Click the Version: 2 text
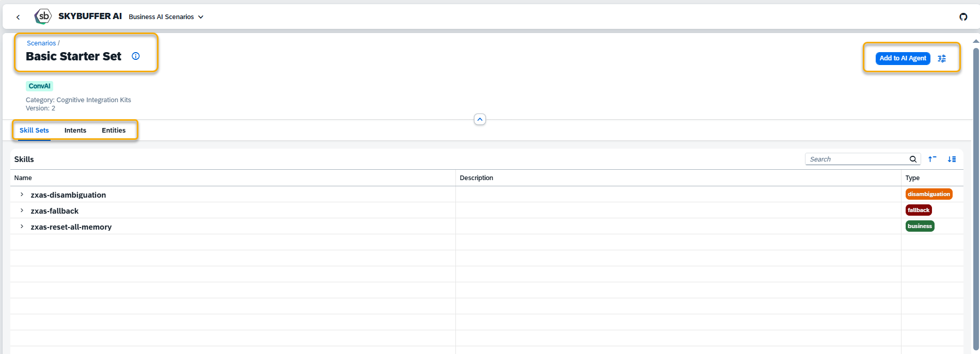The width and height of the screenshot is (980, 354). click(x=40, y=108)
